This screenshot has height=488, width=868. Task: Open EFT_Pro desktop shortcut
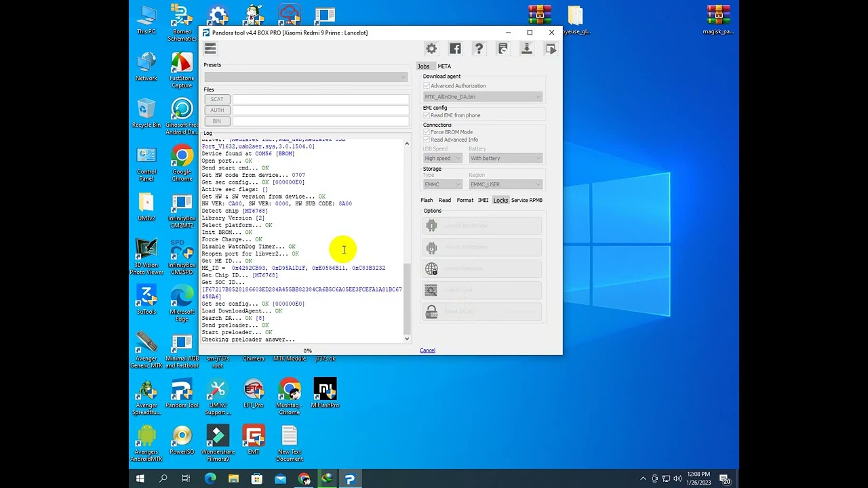pyautogui.click(x=254, y=393)
